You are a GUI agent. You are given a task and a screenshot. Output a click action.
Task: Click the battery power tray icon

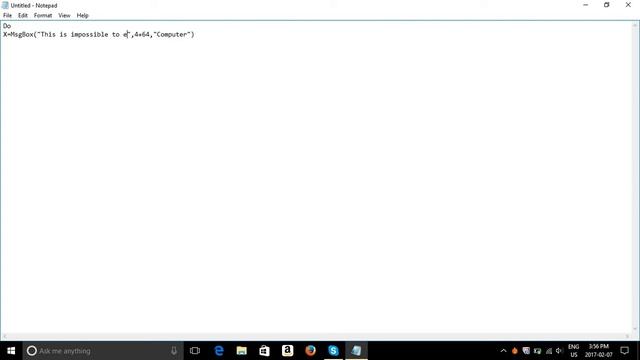537,351
